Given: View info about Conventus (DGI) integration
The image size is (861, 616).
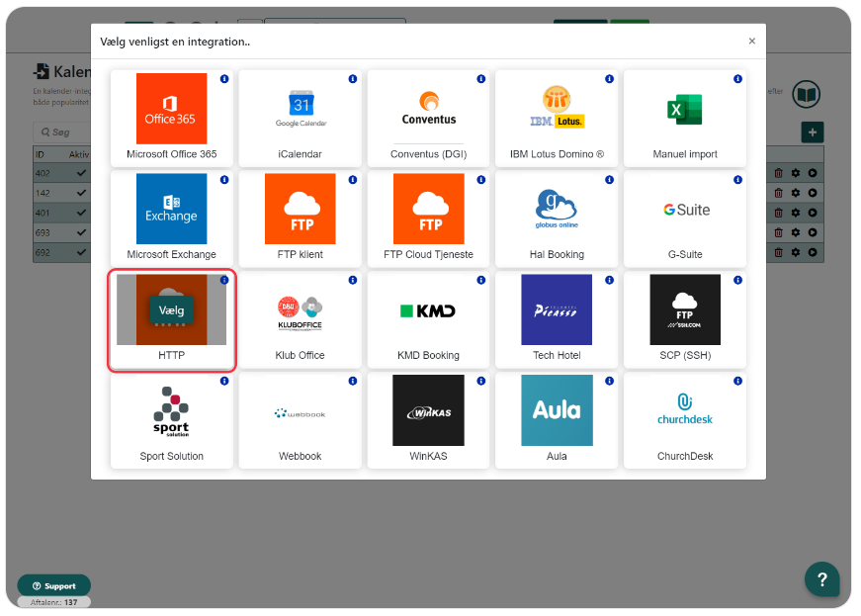Looking at the screenshot, I should pos(481,79).
